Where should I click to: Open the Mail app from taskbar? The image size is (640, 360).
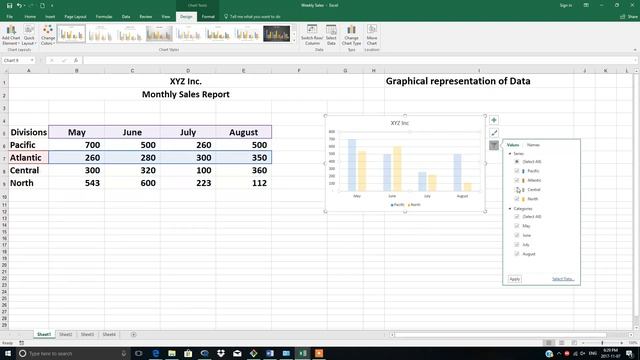click(x=237, y=353)
